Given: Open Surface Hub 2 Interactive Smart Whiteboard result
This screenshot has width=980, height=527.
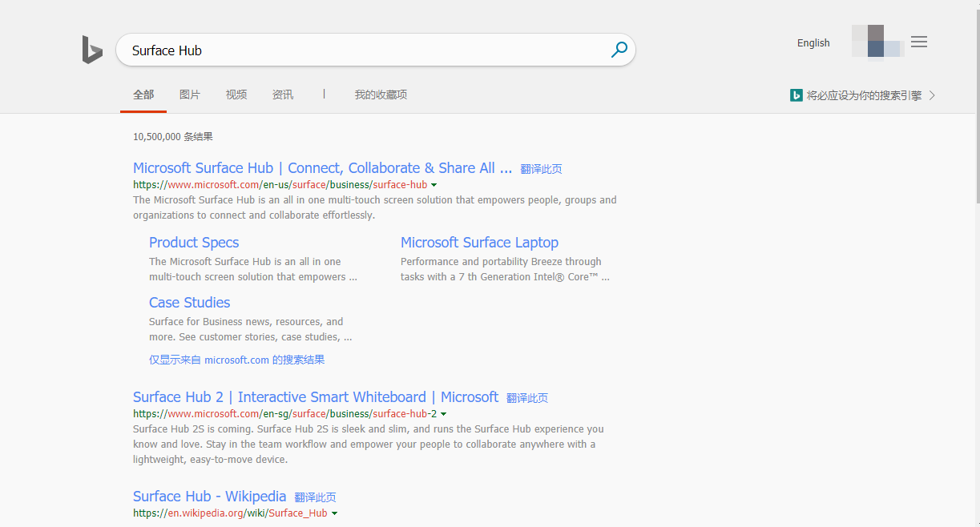Looking at the screenshot, I should click(316, 397).
